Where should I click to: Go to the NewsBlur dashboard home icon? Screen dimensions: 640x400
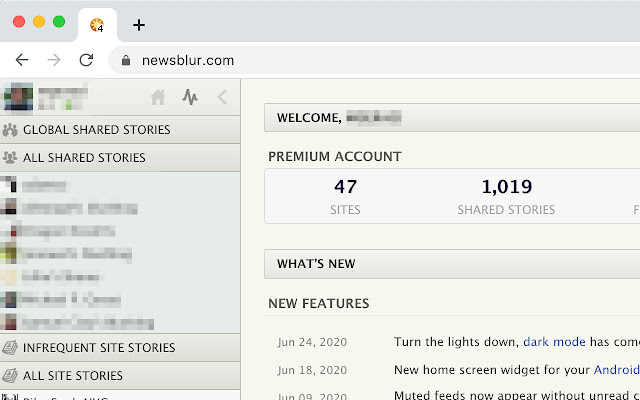(x=158, y=97)
